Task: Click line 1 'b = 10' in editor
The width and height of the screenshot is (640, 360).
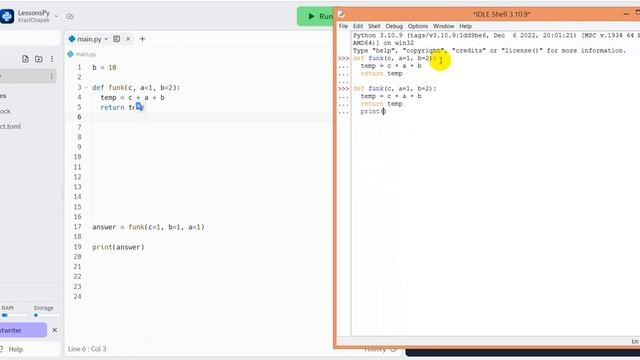Action: (104, 68)
